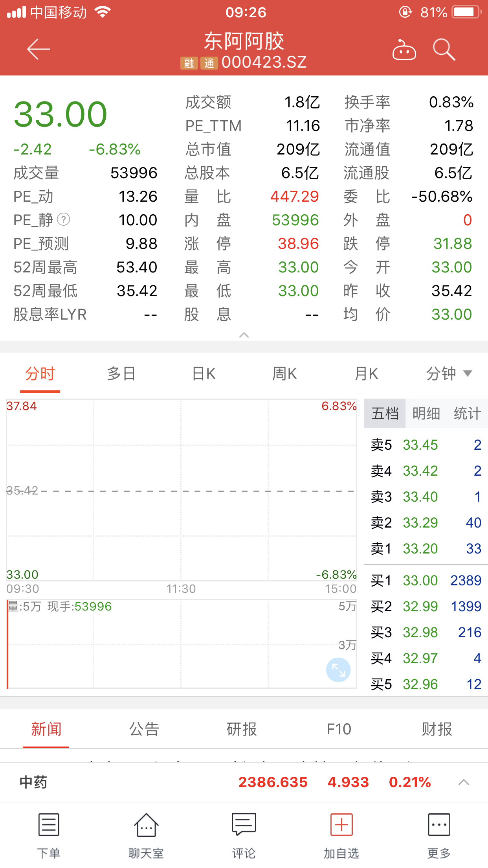Tap the 通 connect badge
Viewport: 488px width, 868px height.
209,63
